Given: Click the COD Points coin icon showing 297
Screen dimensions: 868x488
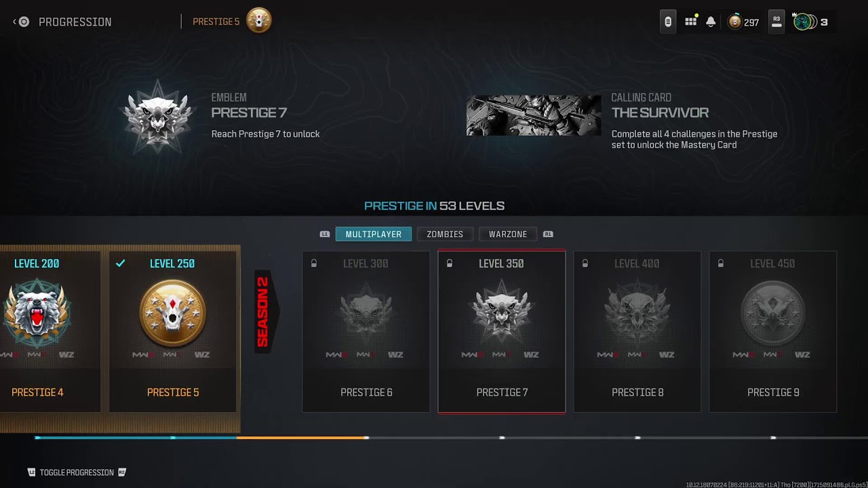Looking at the screenshot, I should (x=734, y=22).
